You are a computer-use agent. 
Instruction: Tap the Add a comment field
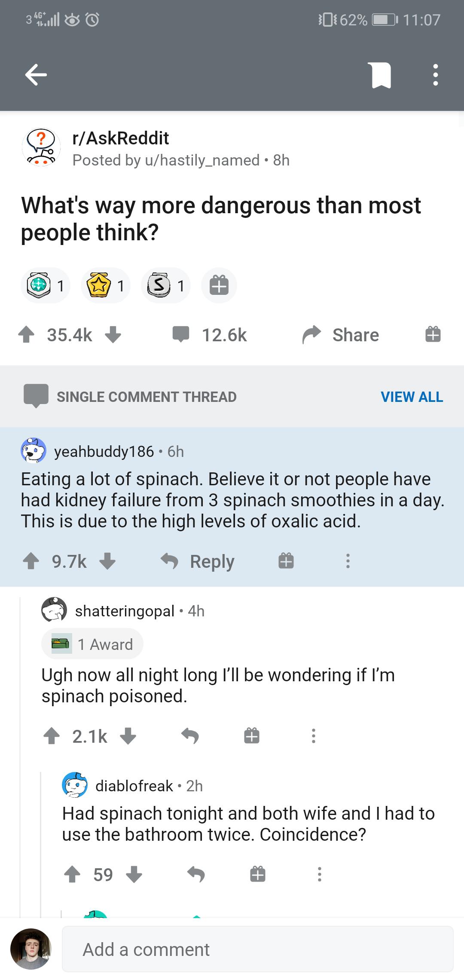click(257, 949)
